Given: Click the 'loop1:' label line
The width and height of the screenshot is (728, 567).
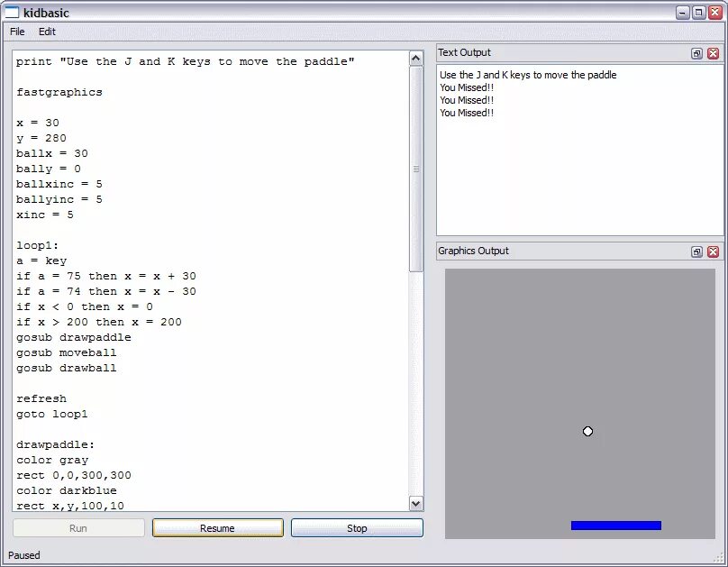Looking at the screenshot, I should pos(38,245).
